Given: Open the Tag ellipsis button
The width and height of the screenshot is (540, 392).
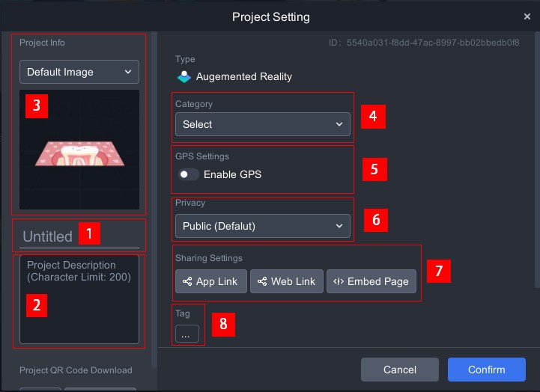Looking at the screenshot, I should coord(185,334).
